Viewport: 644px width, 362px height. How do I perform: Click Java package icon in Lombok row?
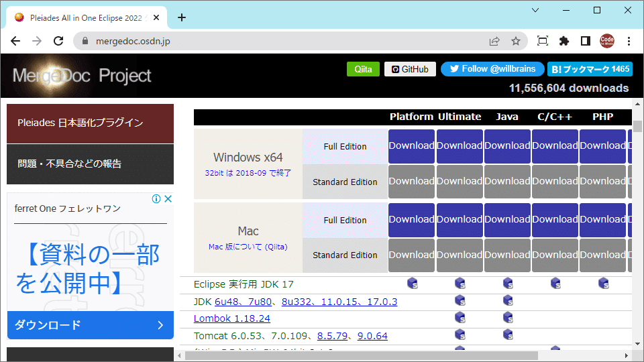click(508, 317)
